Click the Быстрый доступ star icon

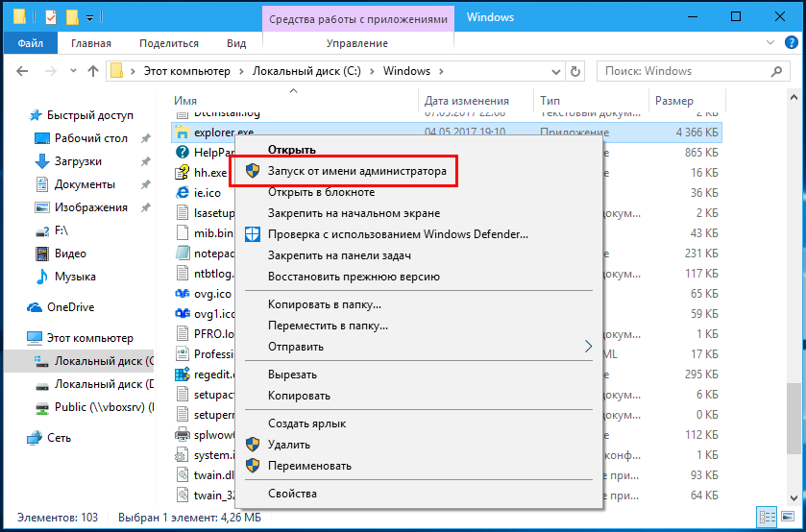click(x=35, y=115)
